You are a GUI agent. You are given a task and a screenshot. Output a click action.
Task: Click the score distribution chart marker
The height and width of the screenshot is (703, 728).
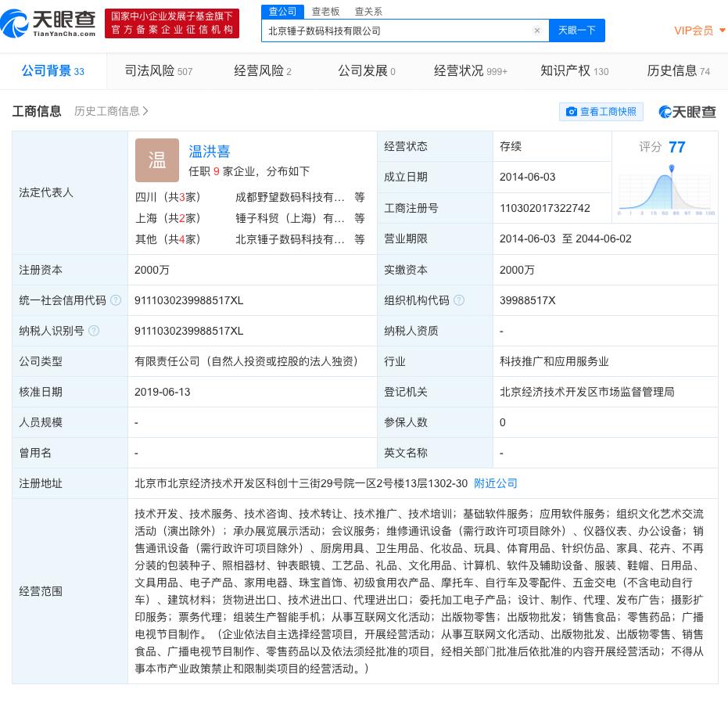(671, 169)
